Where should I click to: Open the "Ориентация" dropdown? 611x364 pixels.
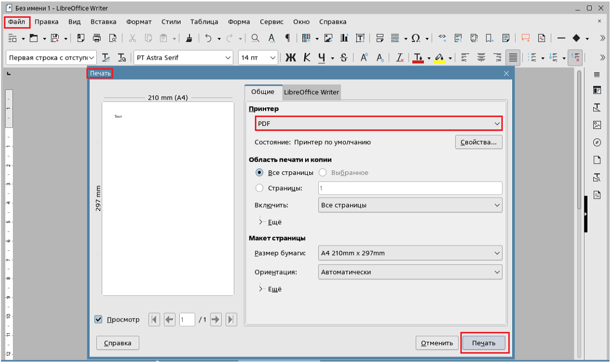(x=409, y=272)
